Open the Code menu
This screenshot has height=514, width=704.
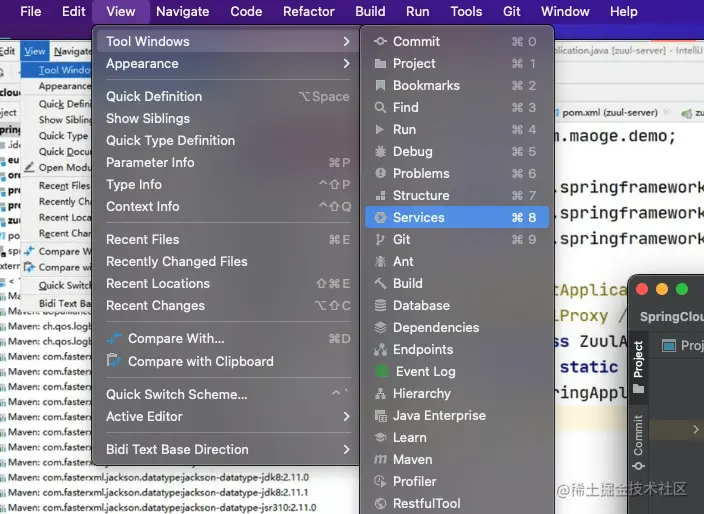click(x=246, y=11)
